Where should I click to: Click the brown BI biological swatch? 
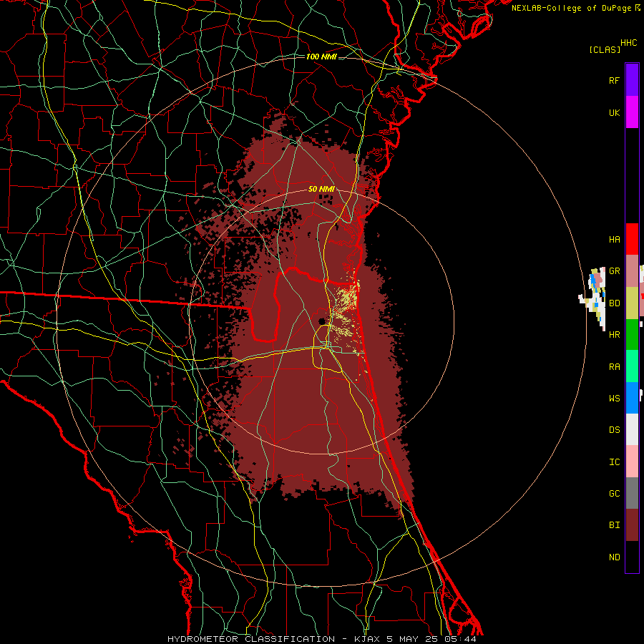pos(632,525)
